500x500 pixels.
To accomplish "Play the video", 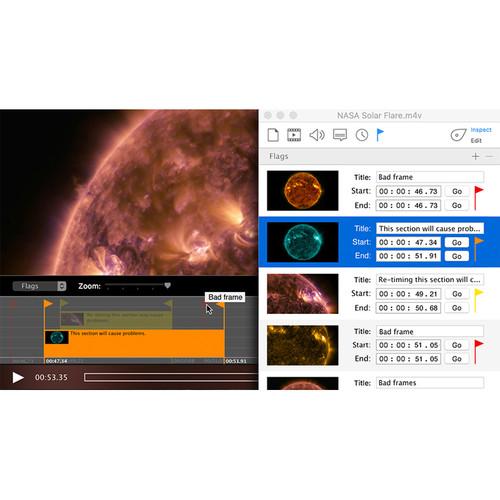I will click(x=18, y=377).
